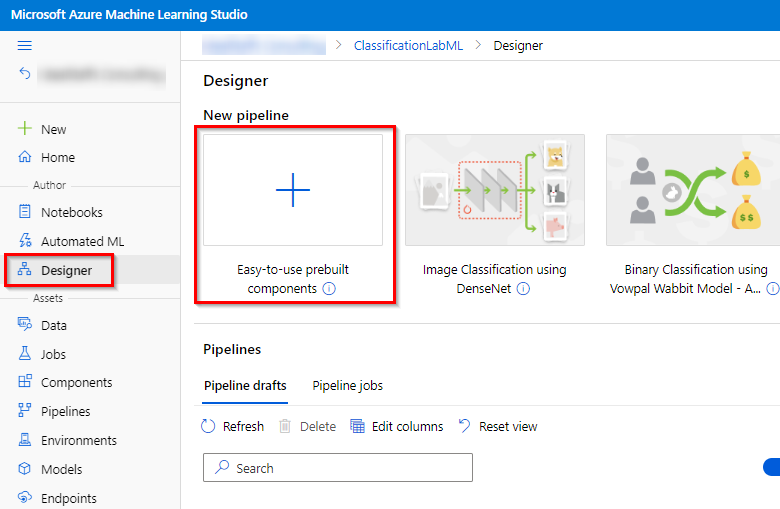Open Image Classification using DenseNet sample
The height and width of the screenshot is (509, 780).
(x=494, y=190)
